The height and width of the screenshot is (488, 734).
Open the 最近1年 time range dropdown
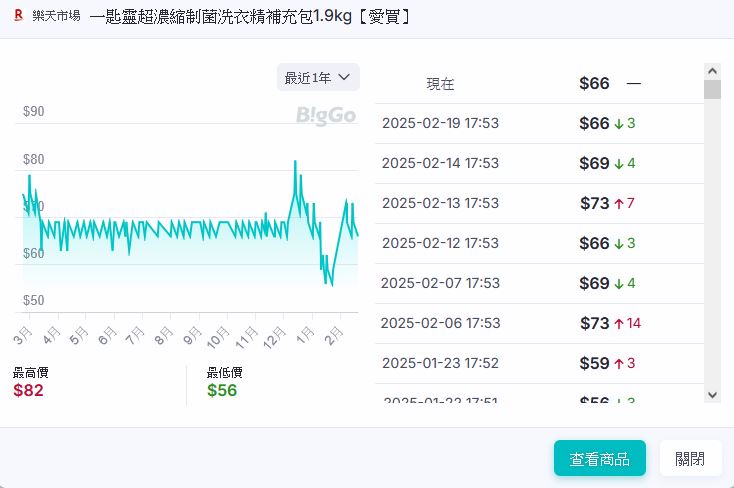point(317,78)
